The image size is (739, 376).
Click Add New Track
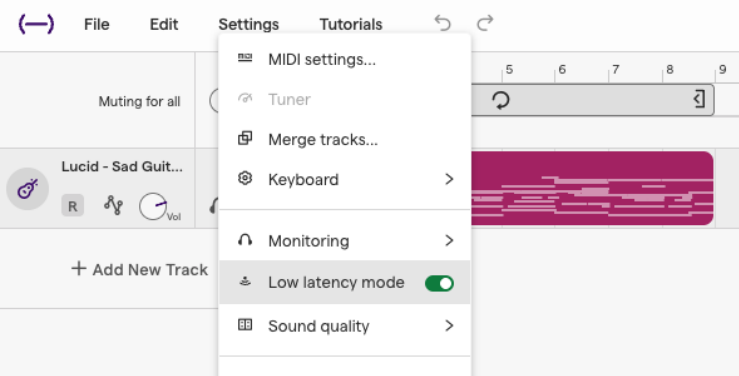140,269
